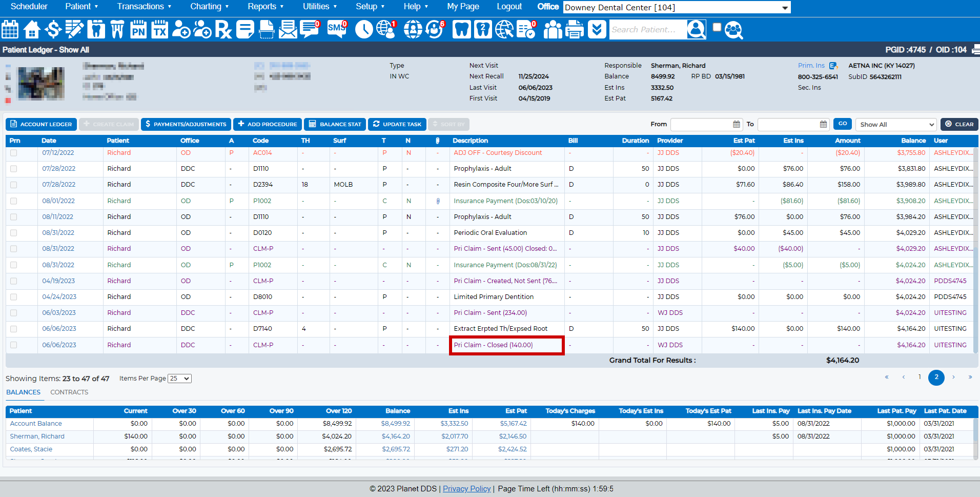Click the printer toolbar icon
The image size is (980, 497).
575,30
